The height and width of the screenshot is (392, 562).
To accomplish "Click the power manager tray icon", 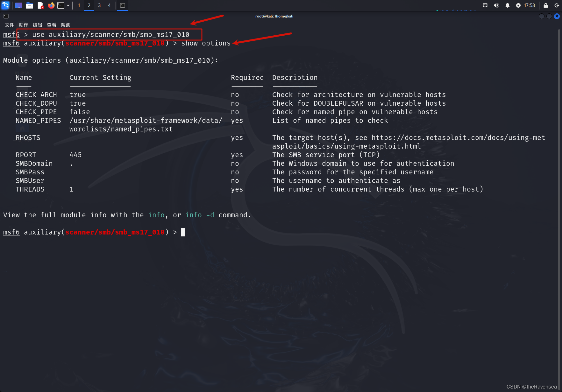I will click(x=518, y=5).
